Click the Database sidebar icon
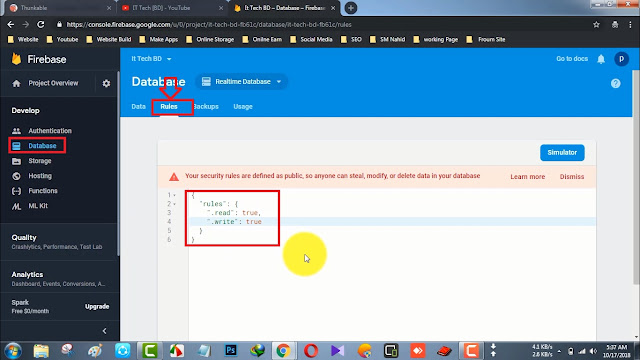 coord(16,146)
